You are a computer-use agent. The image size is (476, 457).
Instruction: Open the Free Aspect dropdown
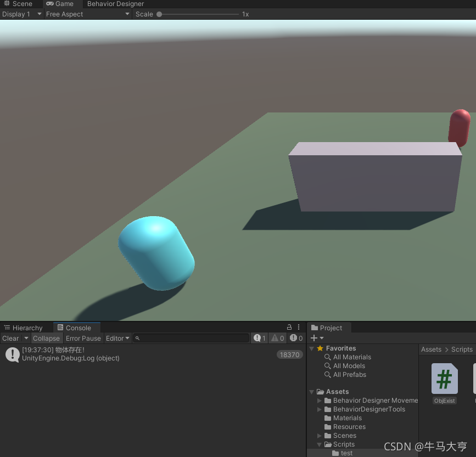(88, 14)
